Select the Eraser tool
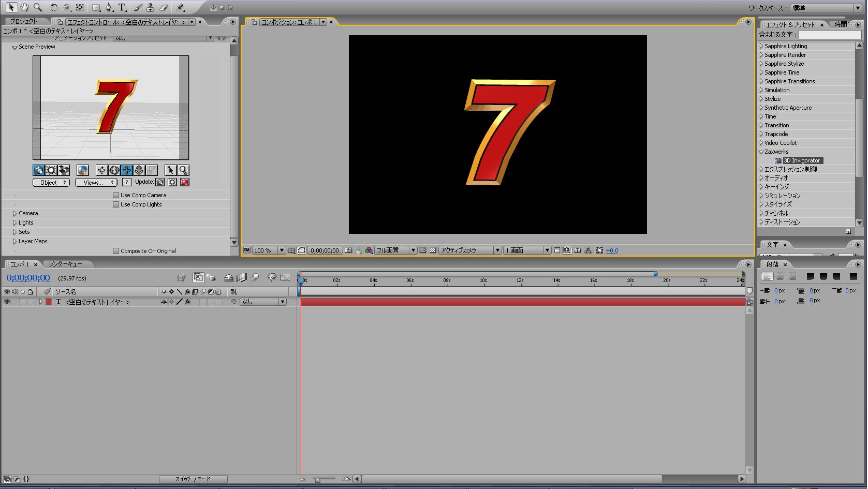The height and width of the screenshot is (489, 868). 164,7
